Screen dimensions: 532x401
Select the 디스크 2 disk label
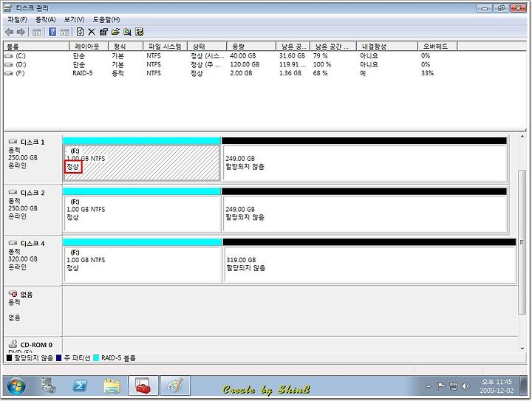pos(33,210)
